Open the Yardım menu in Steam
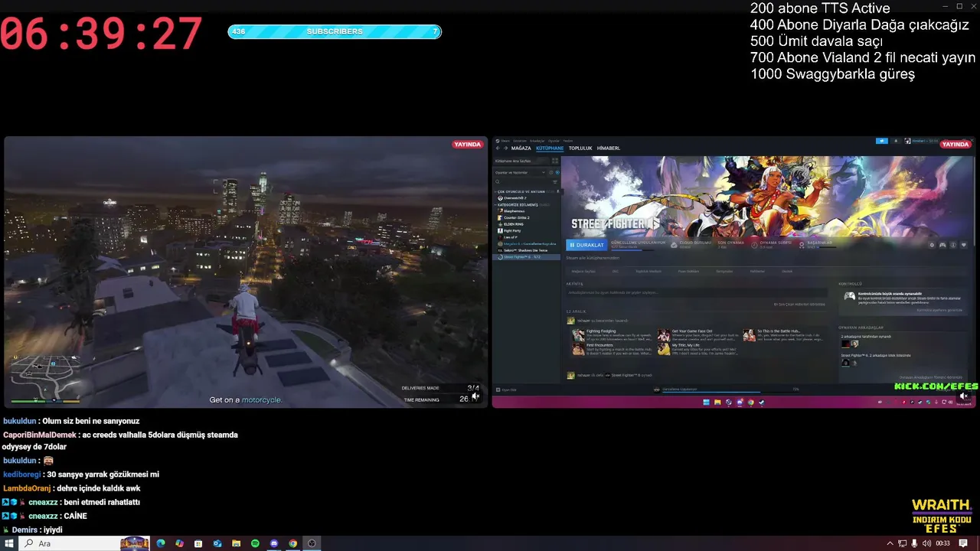Viewport: 980px width, 551px height. [x=568, y=141]
